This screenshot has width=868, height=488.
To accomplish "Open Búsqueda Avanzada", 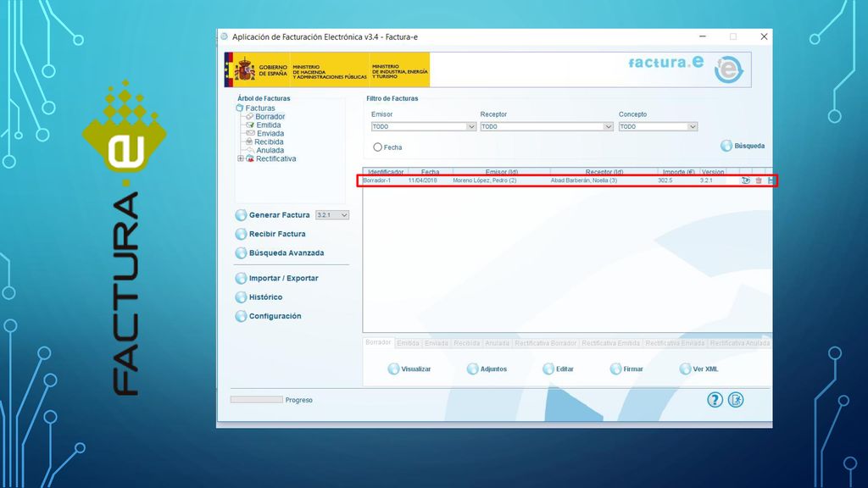I will tap(280, 252).
